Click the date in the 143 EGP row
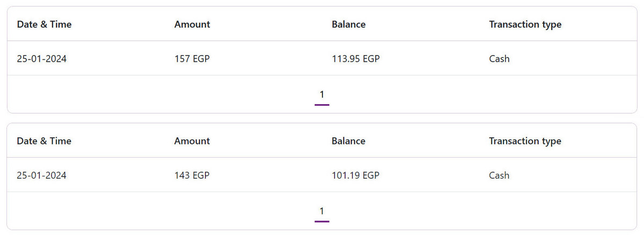The image size is (644, 235). [42, 175]
